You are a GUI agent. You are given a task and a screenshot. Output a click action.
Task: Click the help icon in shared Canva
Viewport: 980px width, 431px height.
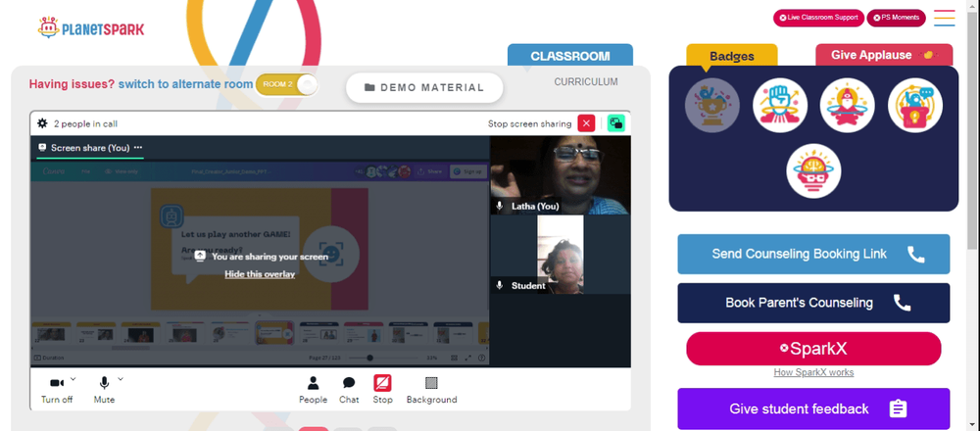tap(481, 358)
